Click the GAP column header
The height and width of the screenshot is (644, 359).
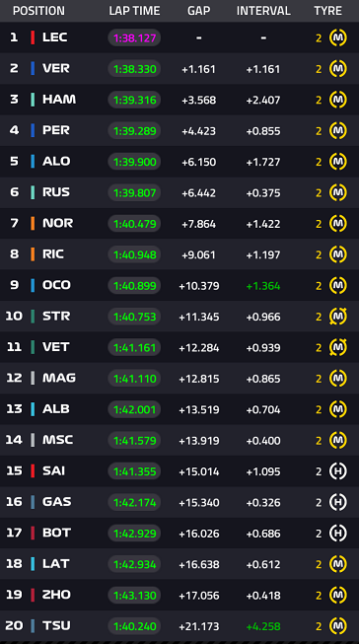click(x=199, y=11)
